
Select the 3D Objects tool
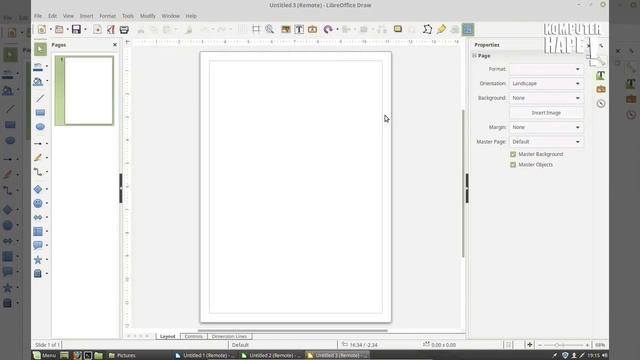(38, 273)
